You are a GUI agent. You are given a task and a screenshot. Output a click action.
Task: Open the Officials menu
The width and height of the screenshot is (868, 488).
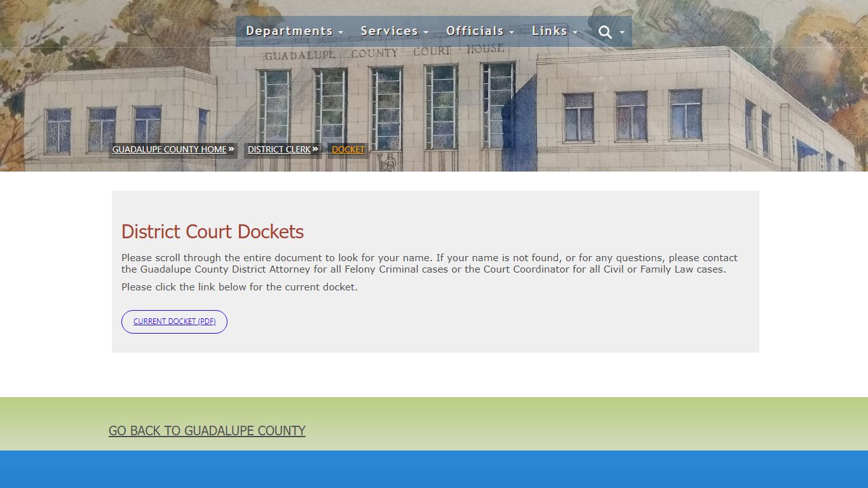point(480,31)
